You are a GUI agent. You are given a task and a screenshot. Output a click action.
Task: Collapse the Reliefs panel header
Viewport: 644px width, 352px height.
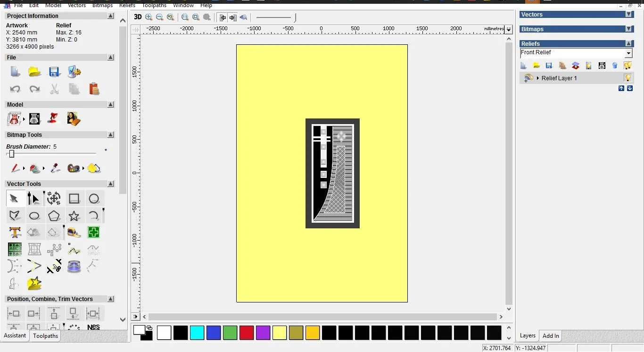629,43
